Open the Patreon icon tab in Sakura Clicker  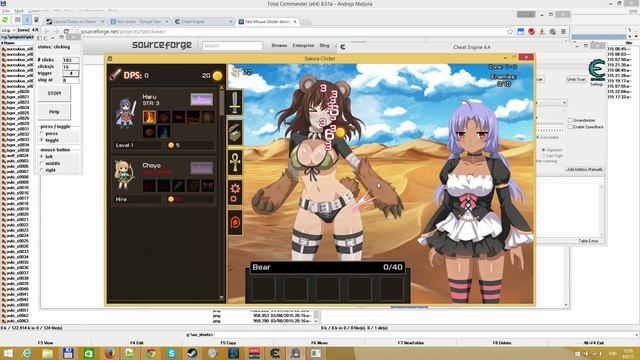pyautogui.click(x=235, y=222)
